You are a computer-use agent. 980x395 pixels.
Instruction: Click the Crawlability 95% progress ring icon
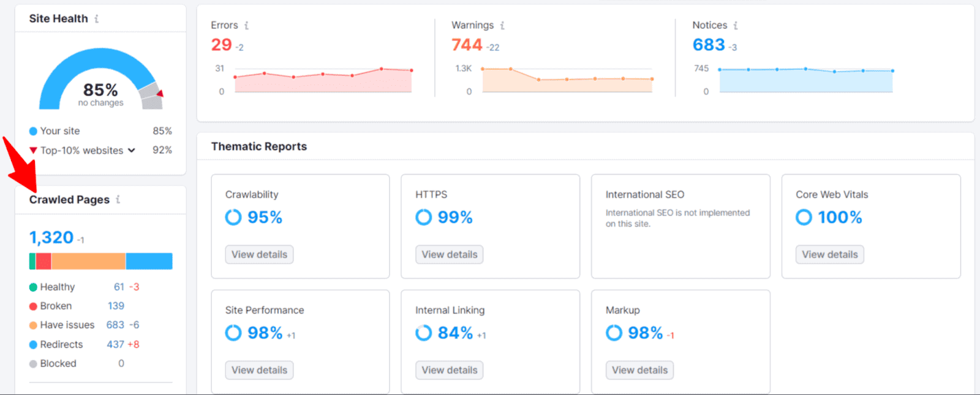pyautogui.click(x=233, y=217)
